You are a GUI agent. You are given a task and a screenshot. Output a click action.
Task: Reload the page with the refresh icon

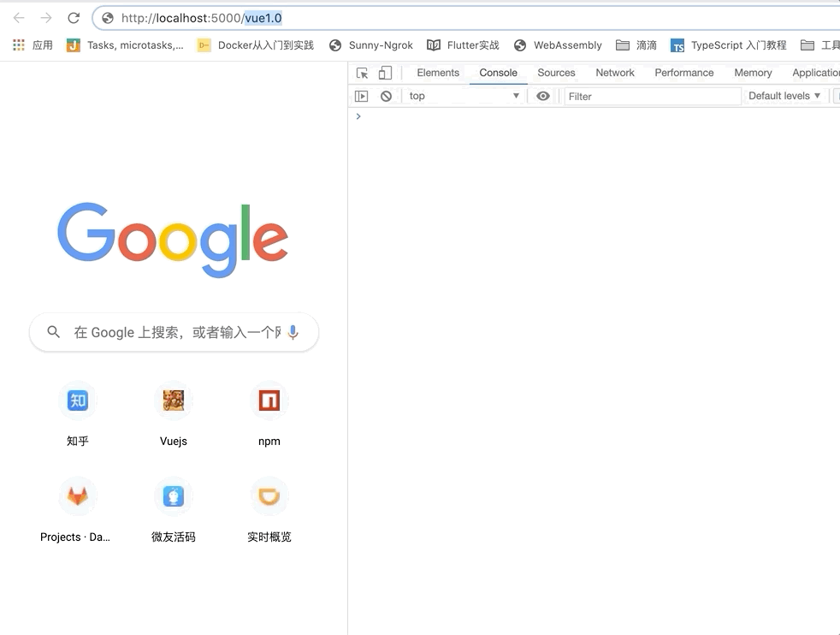tap(74, 18)
